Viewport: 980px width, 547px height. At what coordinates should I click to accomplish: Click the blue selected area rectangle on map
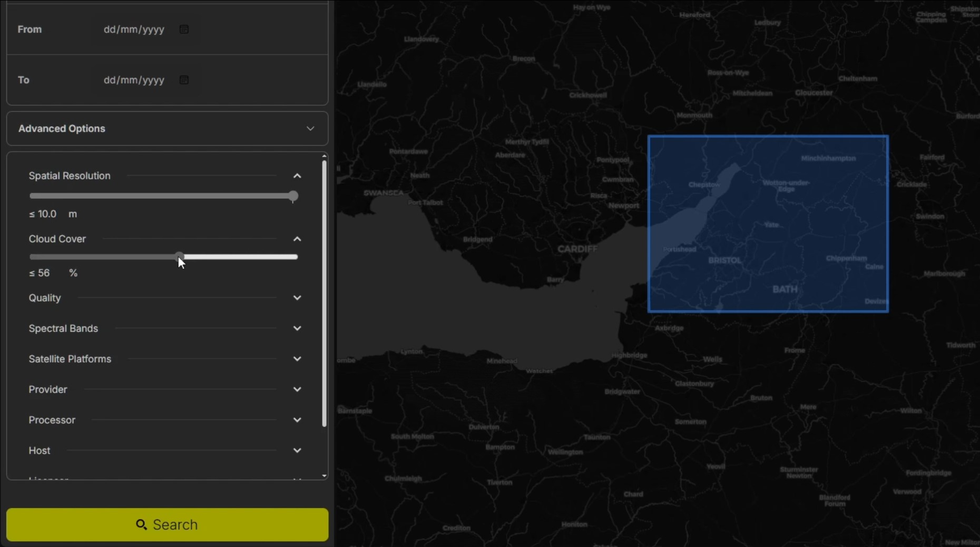pos(768,224)
